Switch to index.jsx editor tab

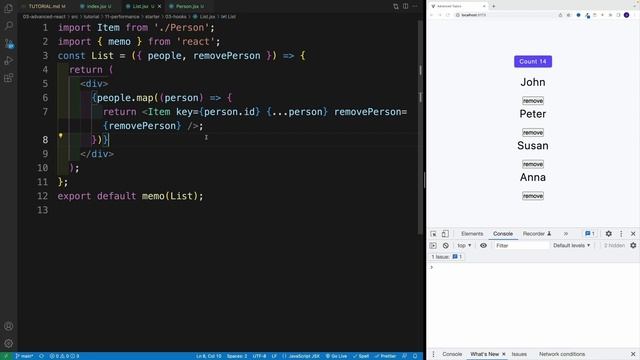point(96,6)
